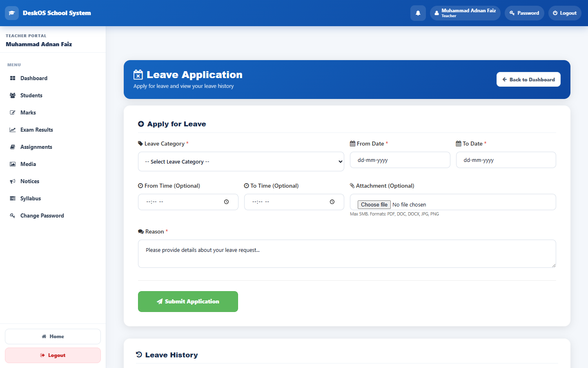
Task: Click the DeskOS School System title
Action: 57,13
